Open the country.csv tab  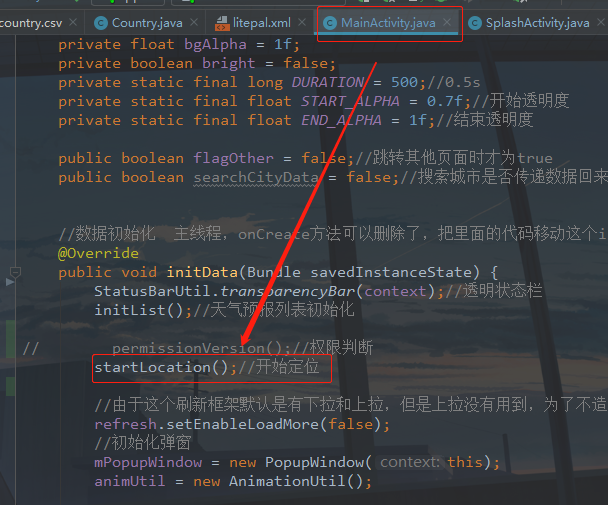(30, 23)
